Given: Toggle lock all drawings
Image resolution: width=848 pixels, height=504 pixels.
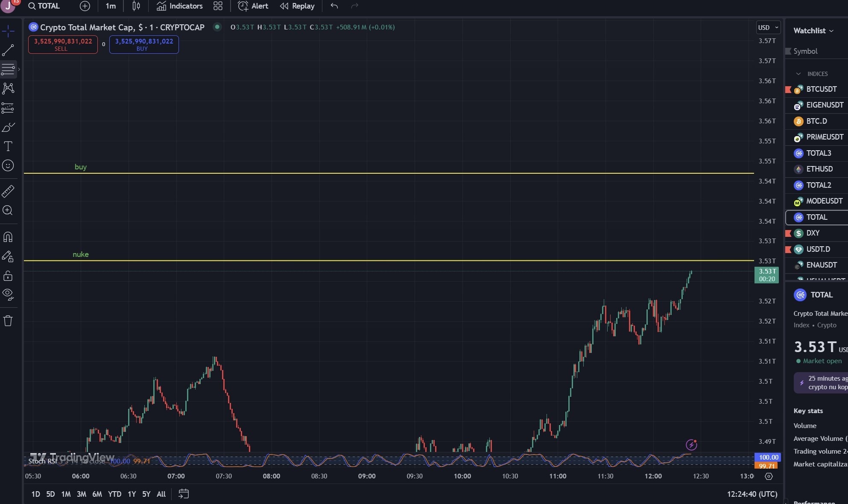Looking at the screenshot, I should 8,276.
